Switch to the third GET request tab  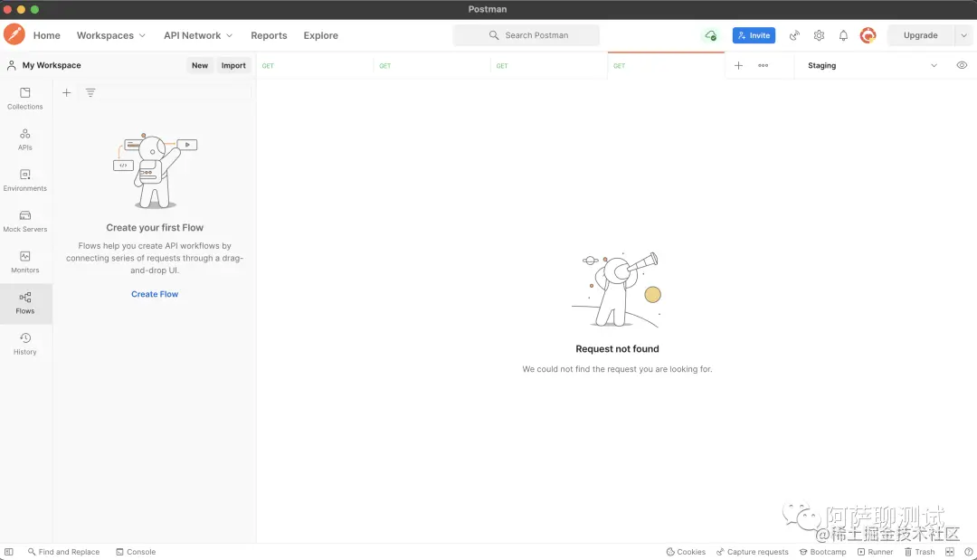pos(549,65)
